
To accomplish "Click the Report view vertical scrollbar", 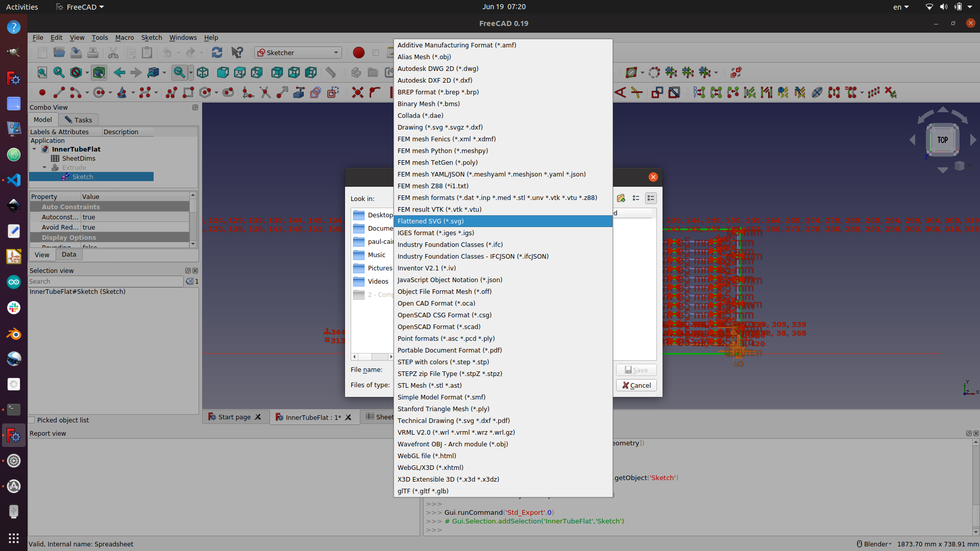I will [976, 487].
